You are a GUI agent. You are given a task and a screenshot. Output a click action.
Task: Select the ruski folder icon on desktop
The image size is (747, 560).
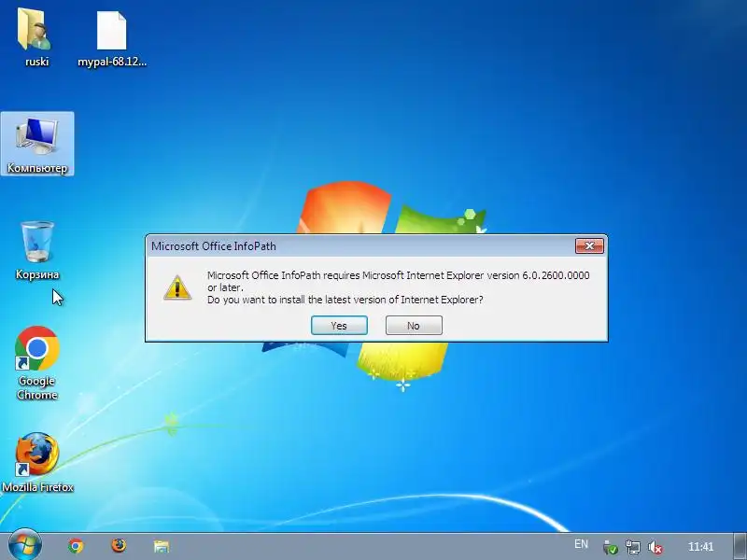[x=35, y=38]
